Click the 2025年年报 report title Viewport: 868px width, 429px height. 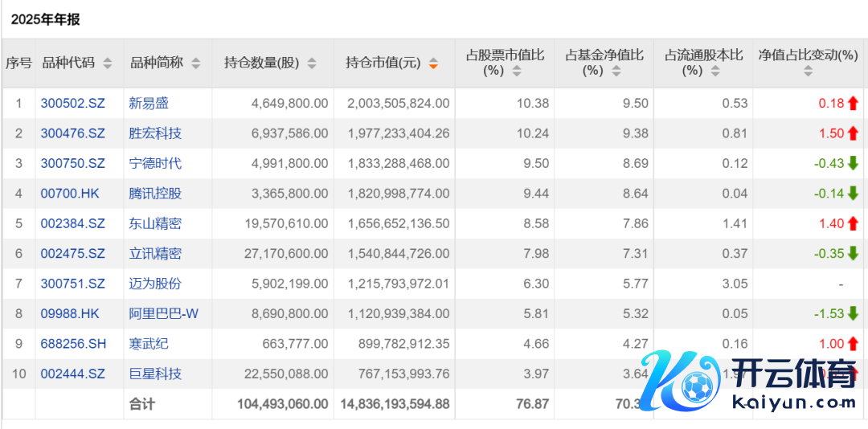tap(45, 19)
